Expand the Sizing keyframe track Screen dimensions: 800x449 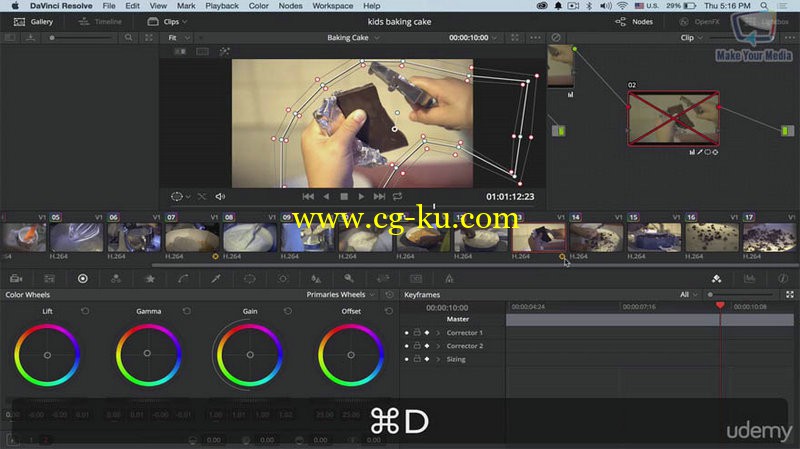coord(438,359)
